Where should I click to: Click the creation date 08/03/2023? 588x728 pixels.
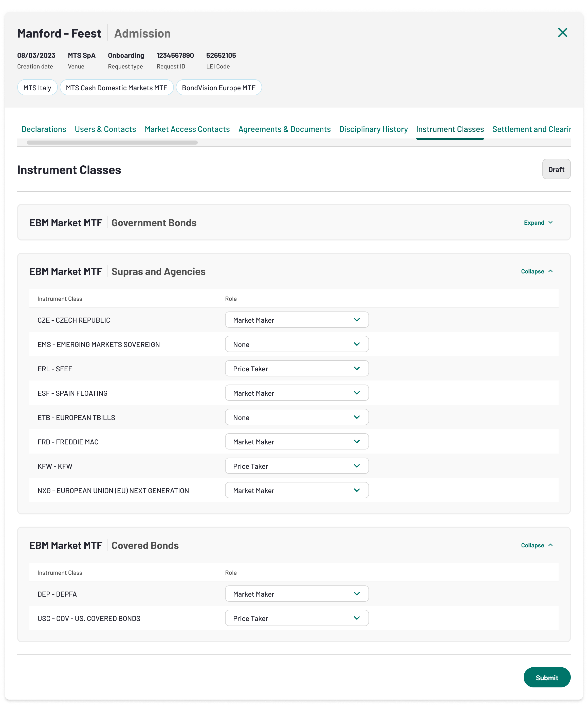(36, 55)
